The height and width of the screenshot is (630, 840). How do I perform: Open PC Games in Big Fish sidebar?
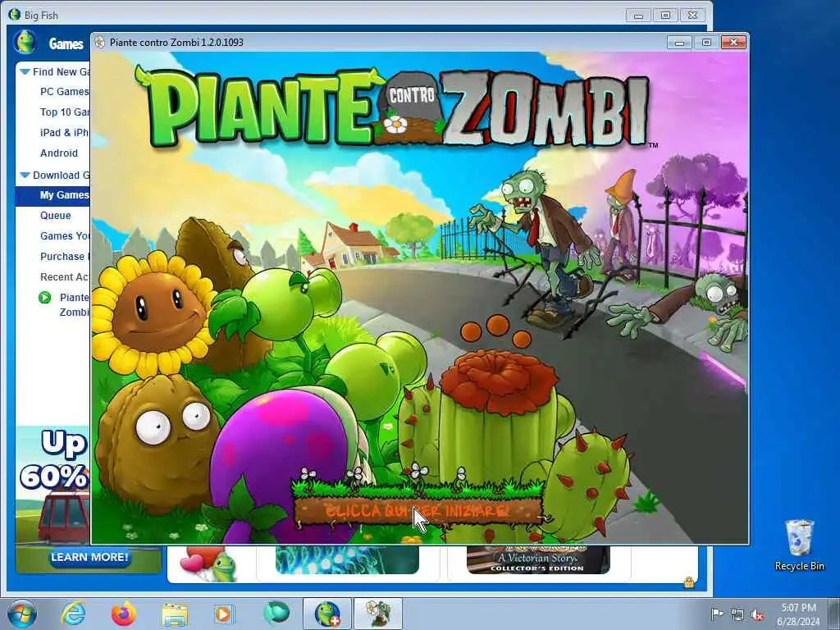point(64,92)
